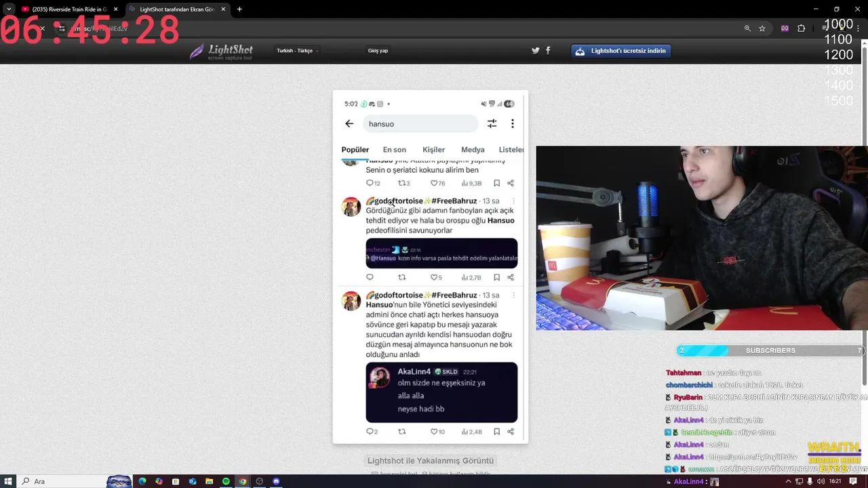
Task: Close the LightShot browser tab
Action: click(x=223, y=9)
